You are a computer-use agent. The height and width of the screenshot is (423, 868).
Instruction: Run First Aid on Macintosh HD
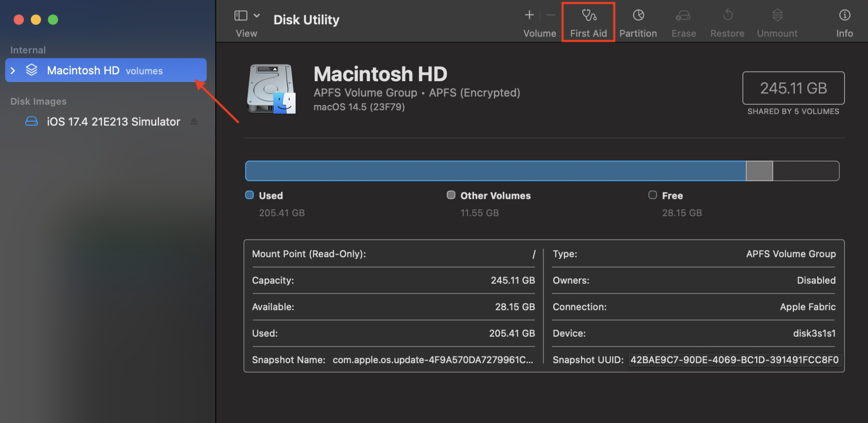click(x=588, y=22)
